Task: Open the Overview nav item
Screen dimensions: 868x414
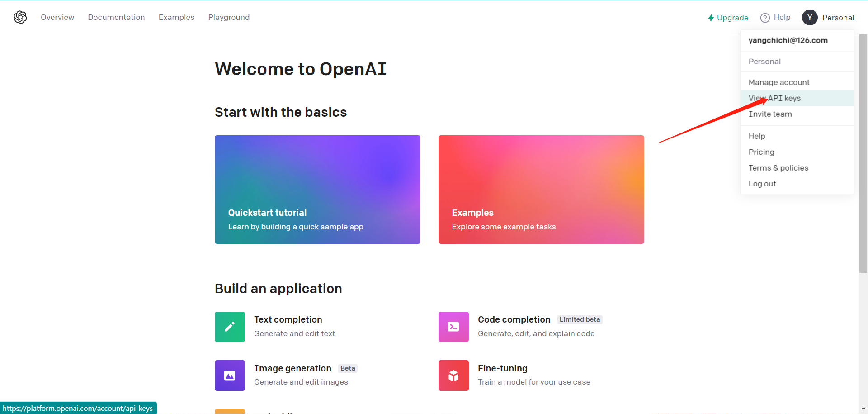Action: [x=57, y=17]
